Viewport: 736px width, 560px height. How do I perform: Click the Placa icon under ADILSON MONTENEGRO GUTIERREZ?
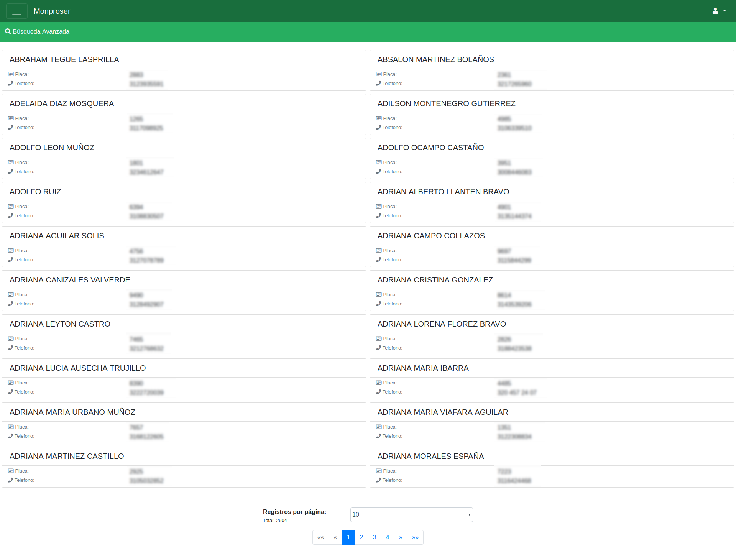click(x=379, y=118)
